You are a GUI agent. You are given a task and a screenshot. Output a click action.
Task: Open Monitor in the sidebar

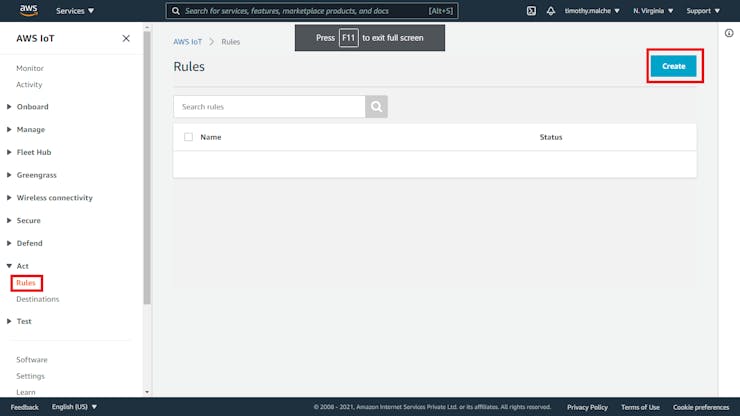click(30, 68)
